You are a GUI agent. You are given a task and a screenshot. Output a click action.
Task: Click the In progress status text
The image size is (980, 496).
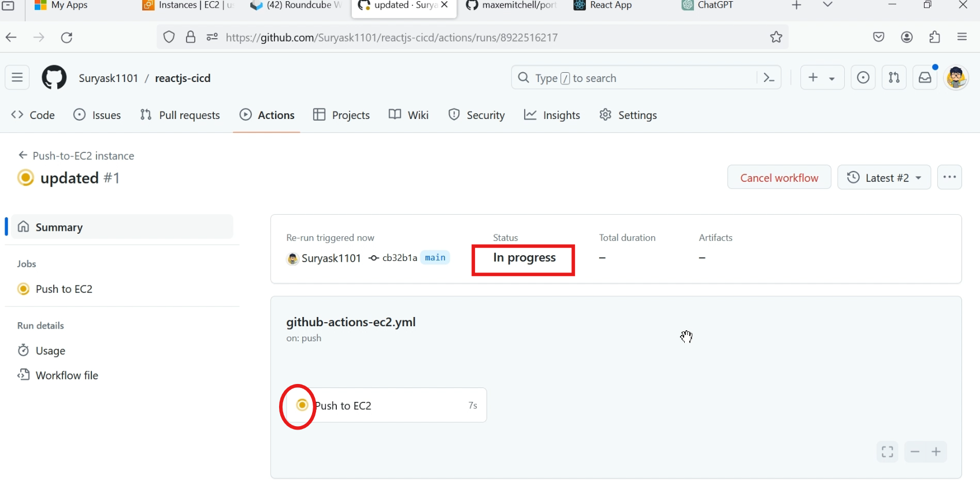tap(524, 258)
